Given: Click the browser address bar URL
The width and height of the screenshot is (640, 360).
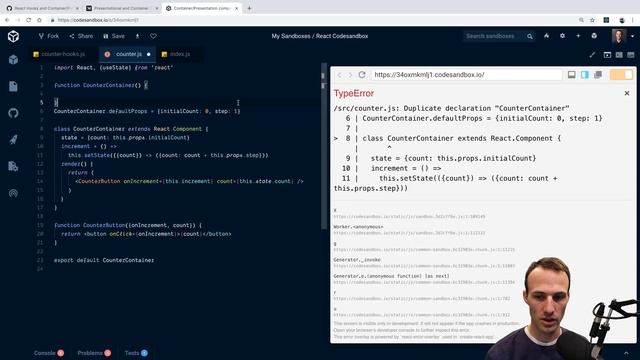Looking at the screenshot, I should [98, 20].
